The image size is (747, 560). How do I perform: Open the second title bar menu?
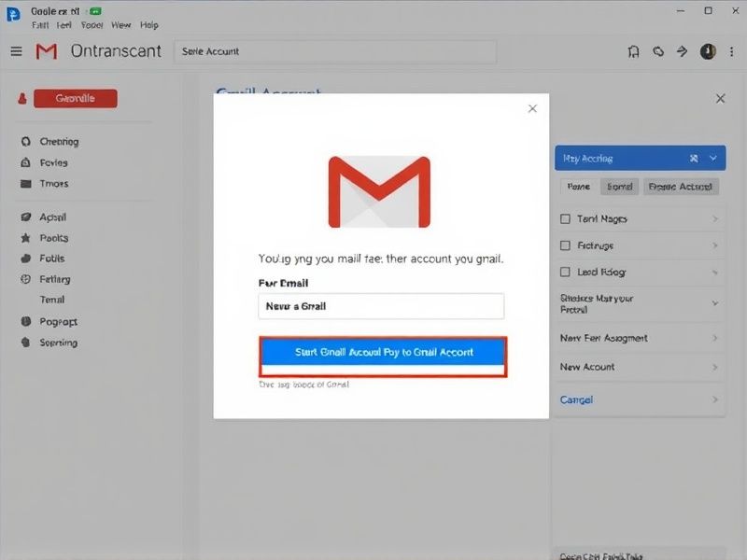[x=63, y=25]
